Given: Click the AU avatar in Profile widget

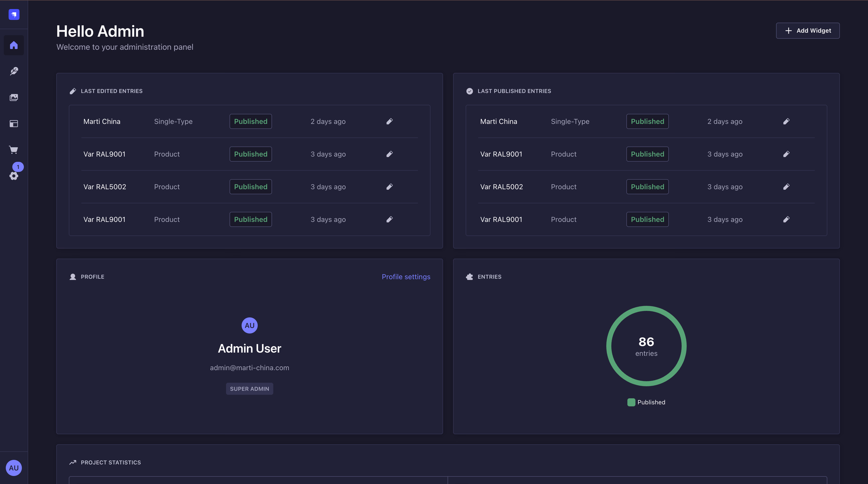Looking at the screenshot, I should point(250,325).
